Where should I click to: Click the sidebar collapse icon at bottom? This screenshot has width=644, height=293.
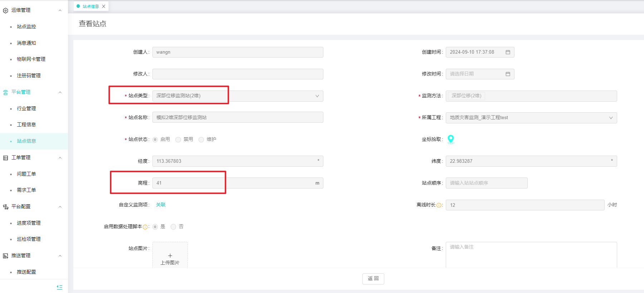click(59, 287)
